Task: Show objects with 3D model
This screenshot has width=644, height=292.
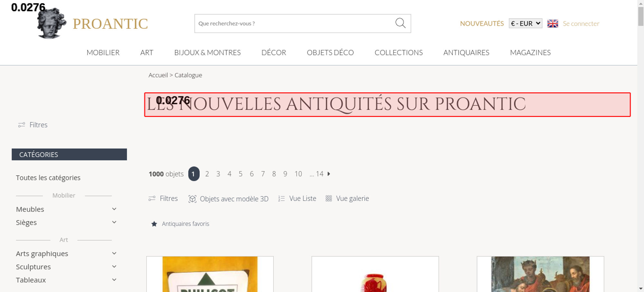Action: 229,199
